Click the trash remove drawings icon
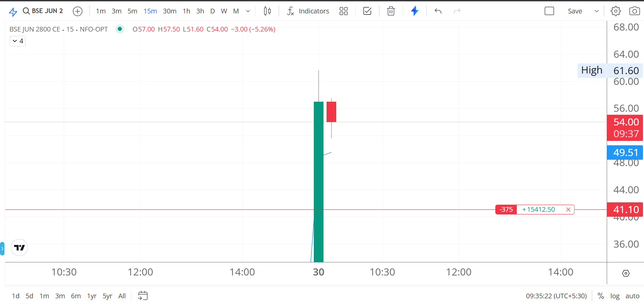 click(x=391, y=11)
